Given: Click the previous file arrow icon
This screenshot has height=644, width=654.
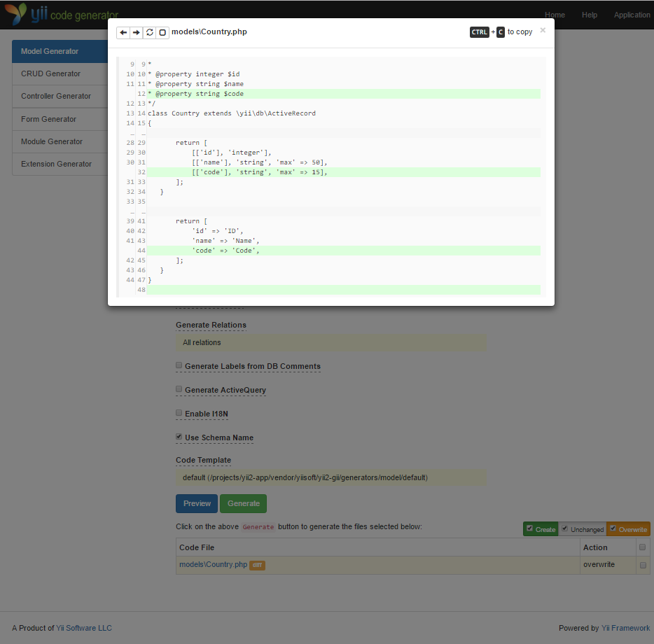Looking at the screenshot, I should click(123, 32).
